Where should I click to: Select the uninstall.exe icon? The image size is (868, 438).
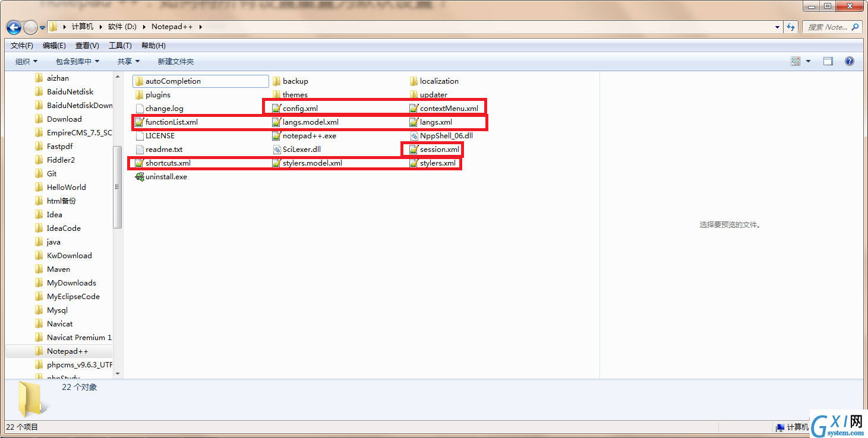tap(139, 177)
